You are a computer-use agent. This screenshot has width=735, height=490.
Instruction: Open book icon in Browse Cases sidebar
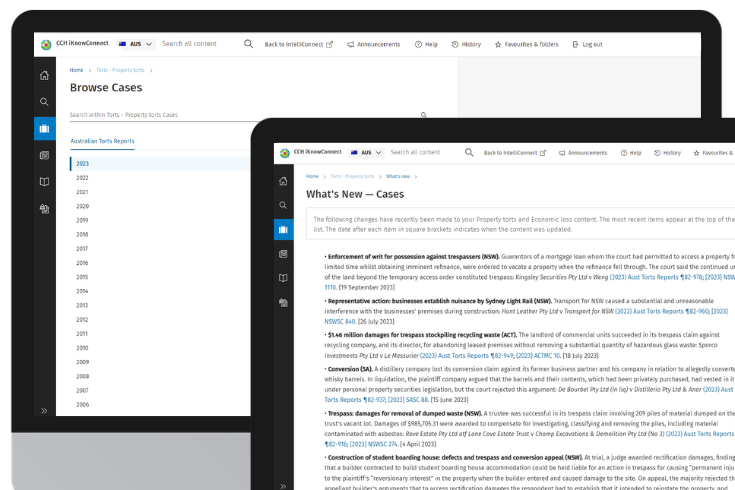click(x=44, y=182)
